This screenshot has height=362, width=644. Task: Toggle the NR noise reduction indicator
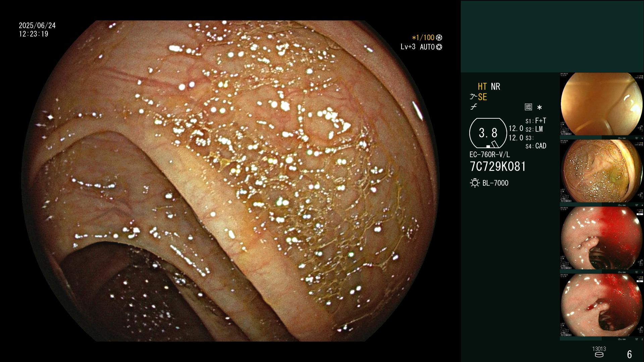coord(495,86)
